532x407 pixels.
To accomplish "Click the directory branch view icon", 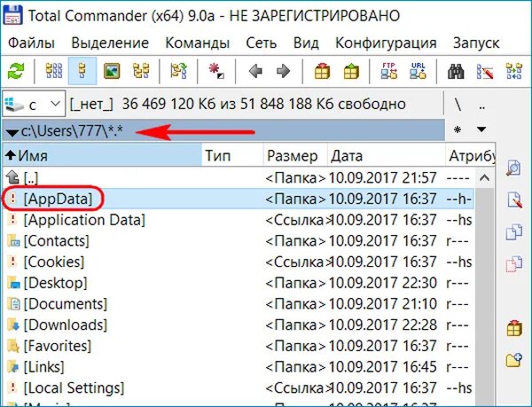I will tap(178, 71).
